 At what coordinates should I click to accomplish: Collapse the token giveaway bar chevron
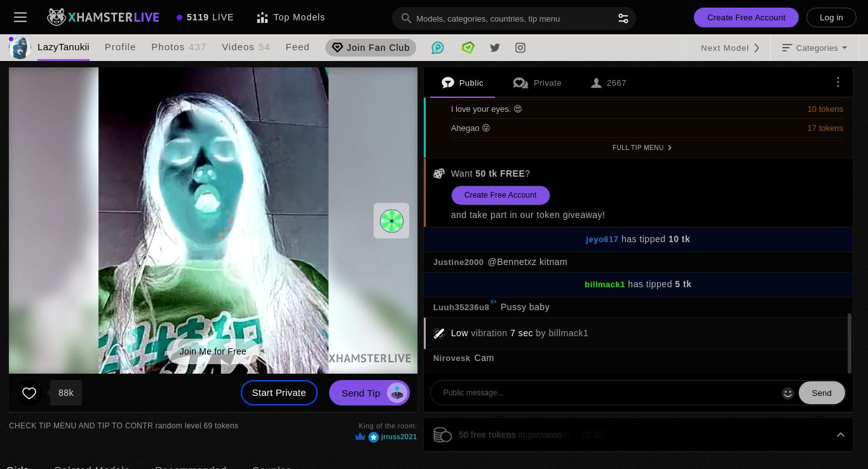[840, 435]
